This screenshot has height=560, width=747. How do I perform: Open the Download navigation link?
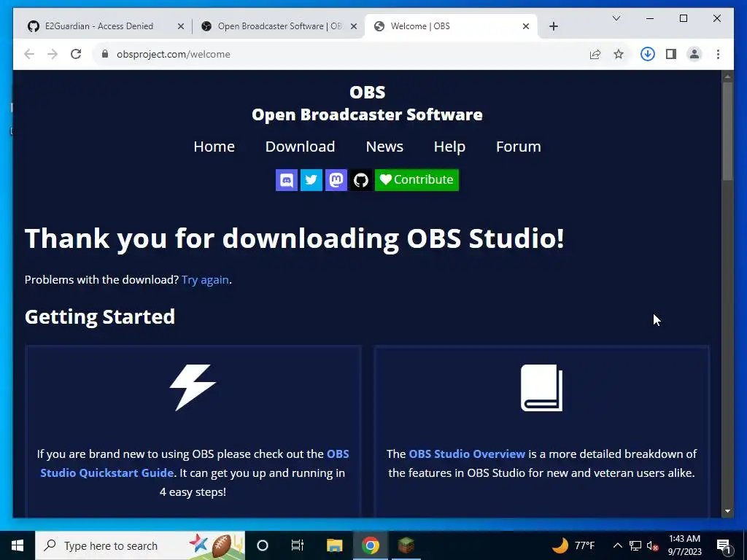point(300,147)
